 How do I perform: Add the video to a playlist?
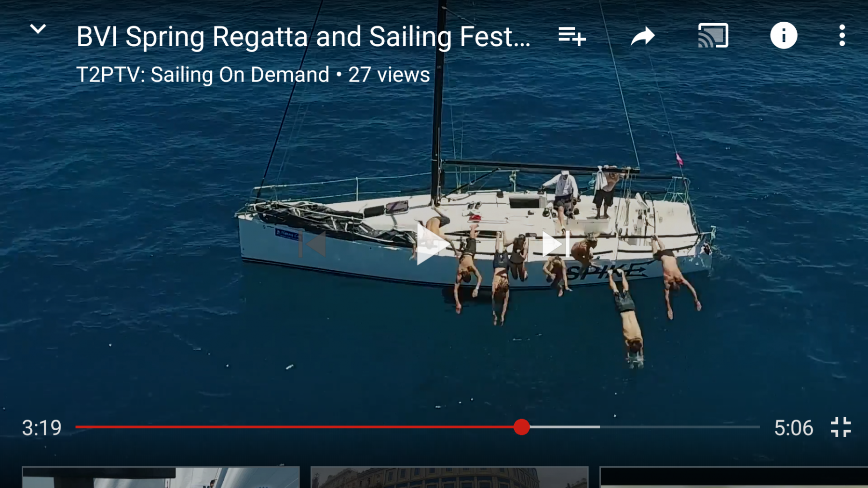[572, 36]
